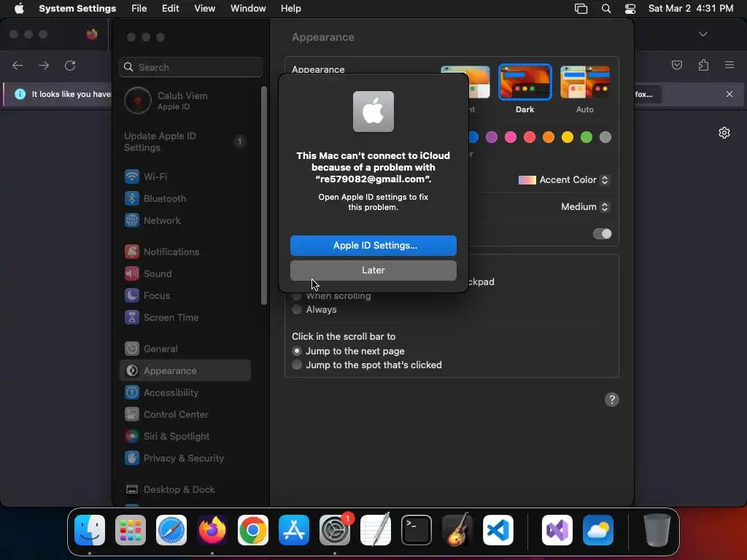Viewport: 747px width, 560px height.
Task: Expand Firefox tab list chevron
Action: pos(703,34)
